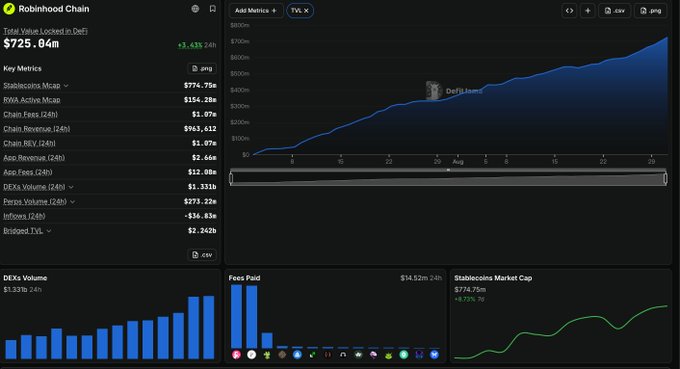Image resolution: width=680 pixels, height=369 pixels.
Task: Download Key Metrics as .csv
Action: coord(202,255)
